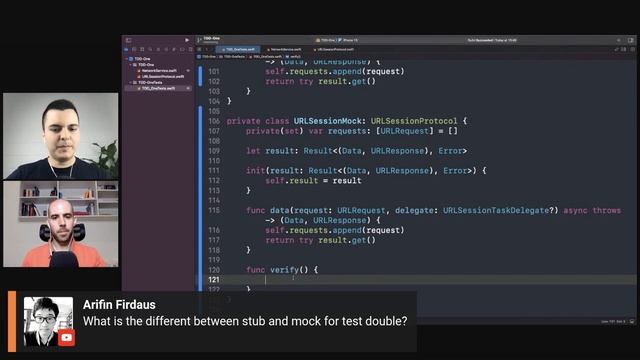
Task: Click line number 120 in the gutter
Action: (x=214, y=270)
